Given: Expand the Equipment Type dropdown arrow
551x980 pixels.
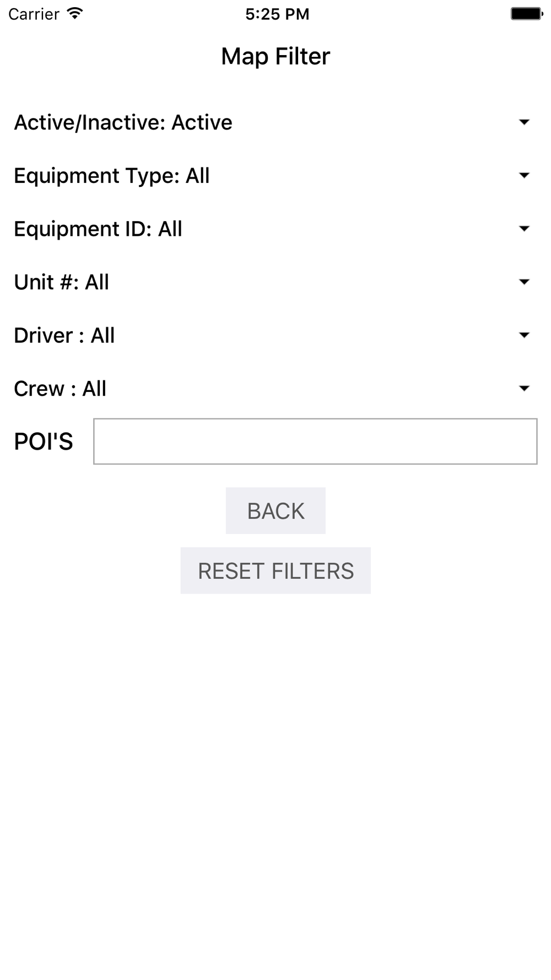Looking at the screenshot, I should (524, 175).
